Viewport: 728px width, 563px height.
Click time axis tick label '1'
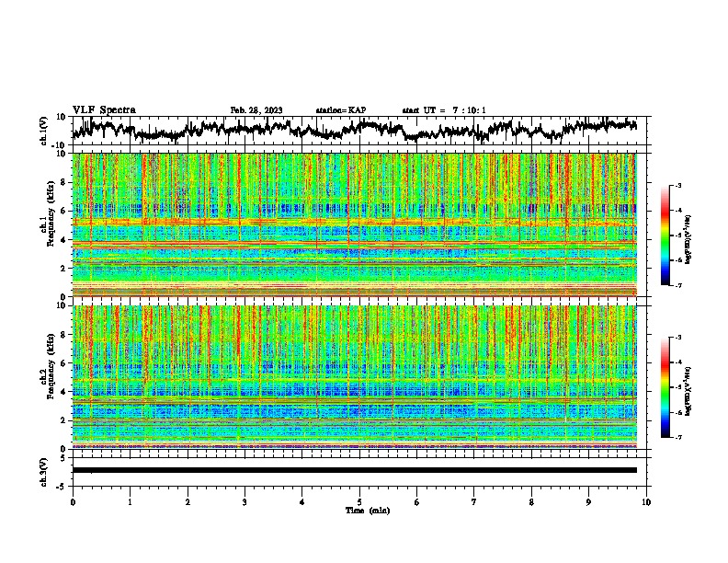click(x=130, y=502)
